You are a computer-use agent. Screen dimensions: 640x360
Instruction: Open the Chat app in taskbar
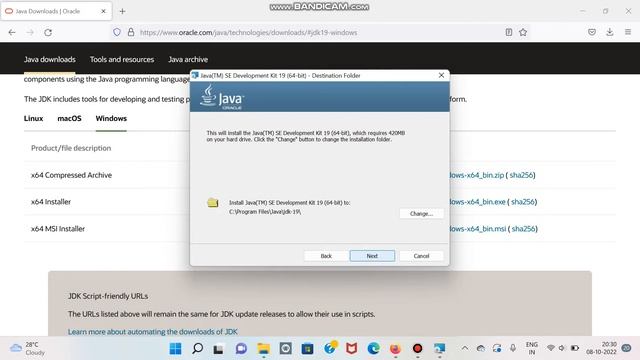pos(241,349)
